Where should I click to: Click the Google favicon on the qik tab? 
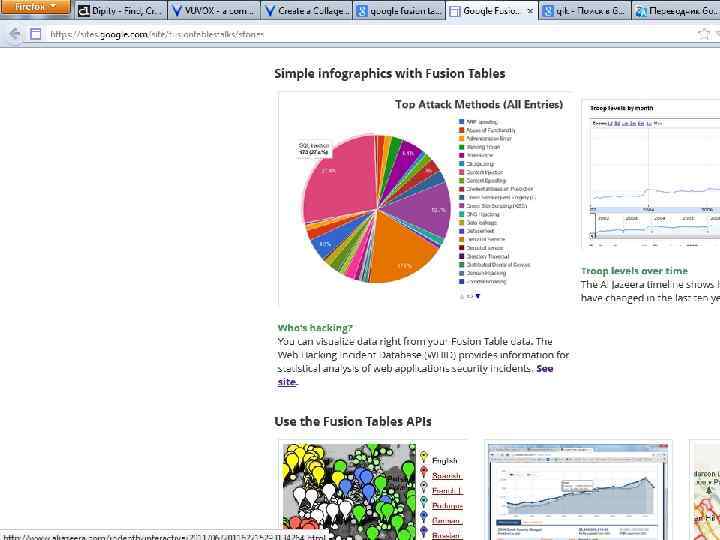pyautogui.click(x=548, y=11)
